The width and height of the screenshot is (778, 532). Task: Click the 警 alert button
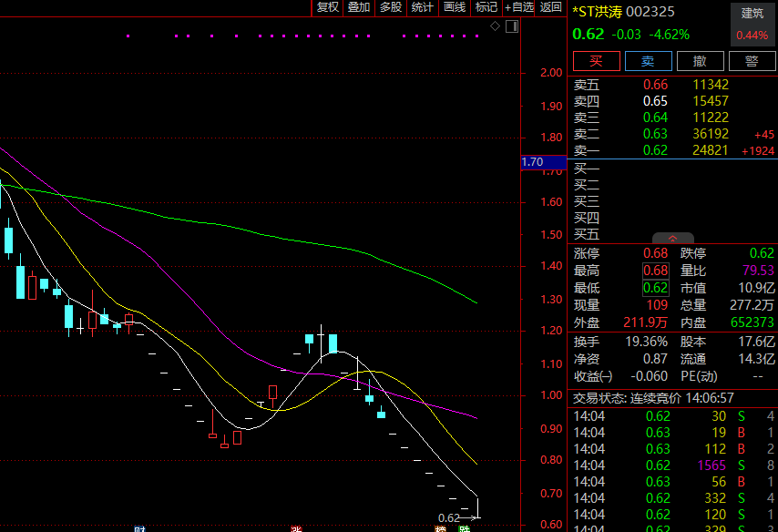(x=752, y=61)
